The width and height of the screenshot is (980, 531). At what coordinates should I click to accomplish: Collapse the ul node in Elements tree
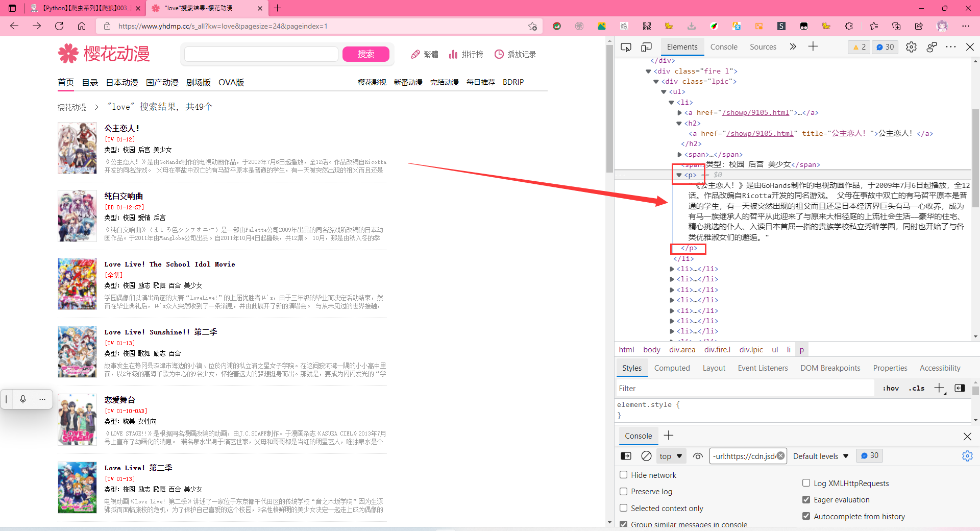[x=664, y=92]
